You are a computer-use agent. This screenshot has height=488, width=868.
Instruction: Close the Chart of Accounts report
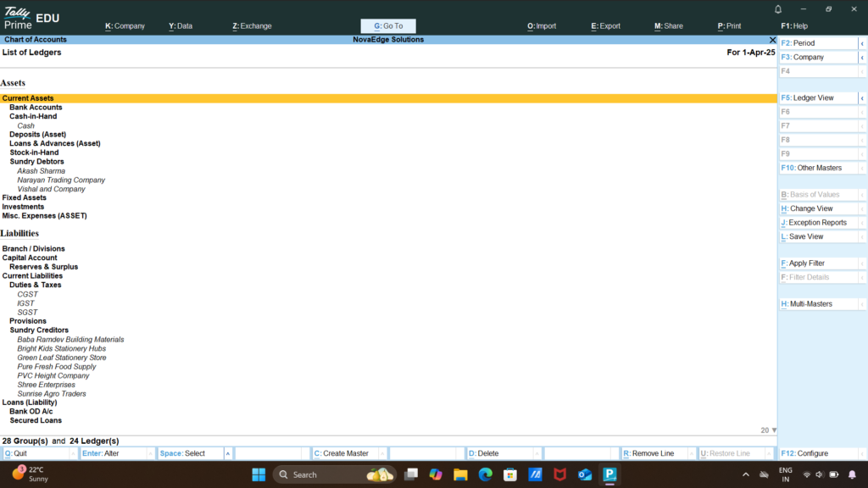(772, 40)
